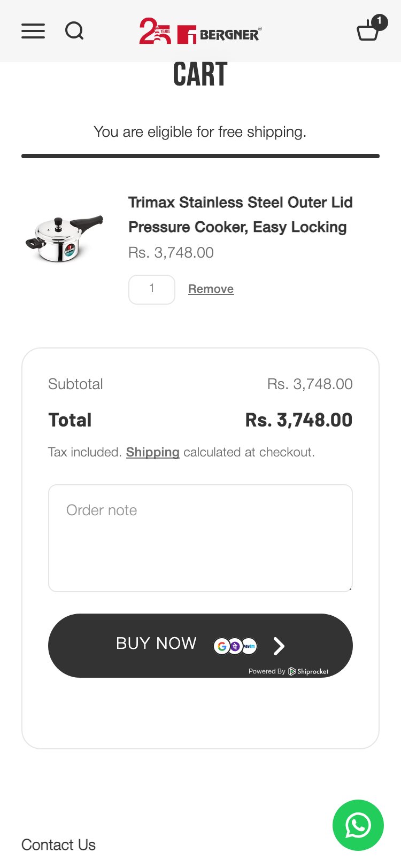Open the Shipping policy link
The height and width of the screenshot is (868, 401).
point(152,452)
